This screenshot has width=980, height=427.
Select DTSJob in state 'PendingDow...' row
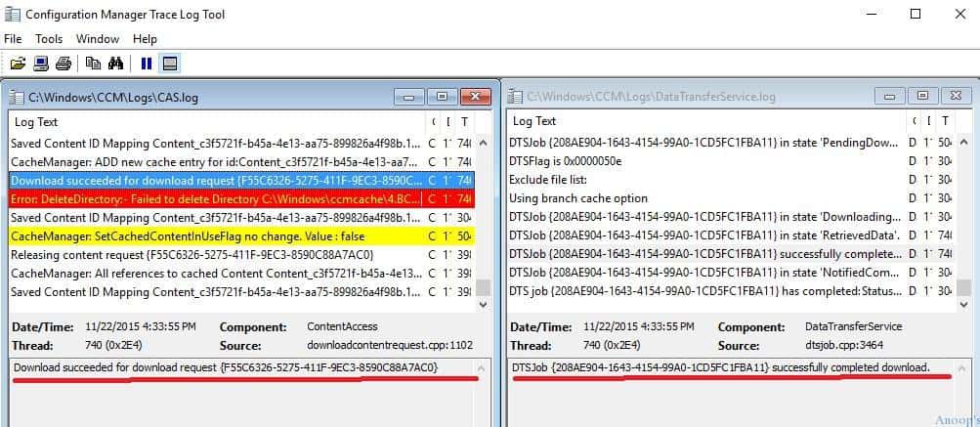pyautogui.click(x=731, y=143)
